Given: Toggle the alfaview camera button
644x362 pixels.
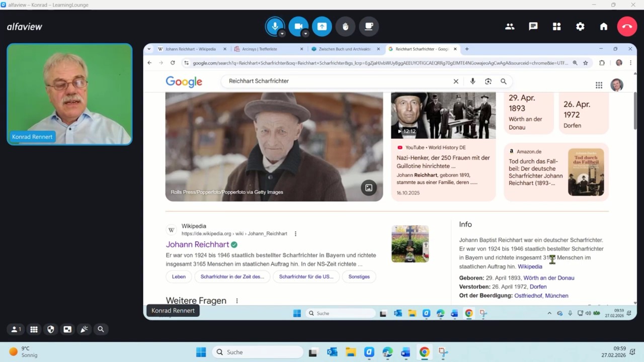Looking at the screenshot, I should click(x=298, y=26).
